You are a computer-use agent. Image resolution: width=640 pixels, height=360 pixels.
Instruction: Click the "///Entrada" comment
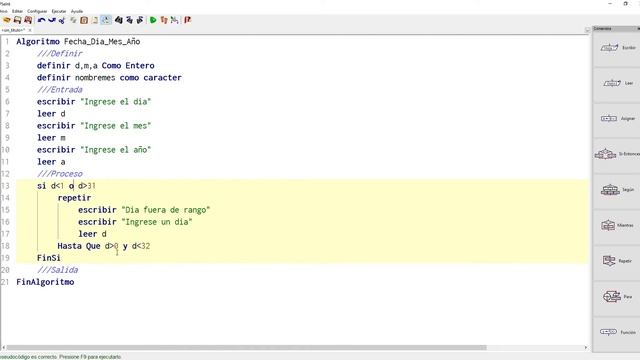pyautogui.click(x=60, y=90)
